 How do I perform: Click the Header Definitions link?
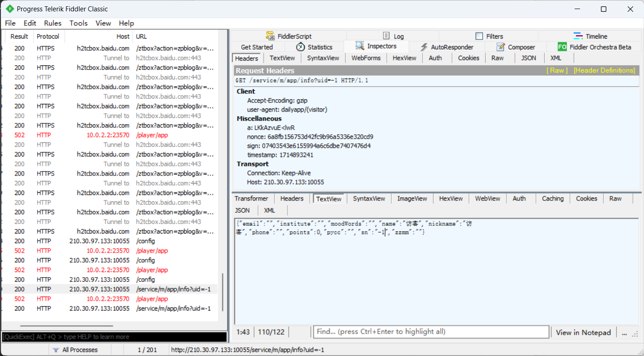604,70
